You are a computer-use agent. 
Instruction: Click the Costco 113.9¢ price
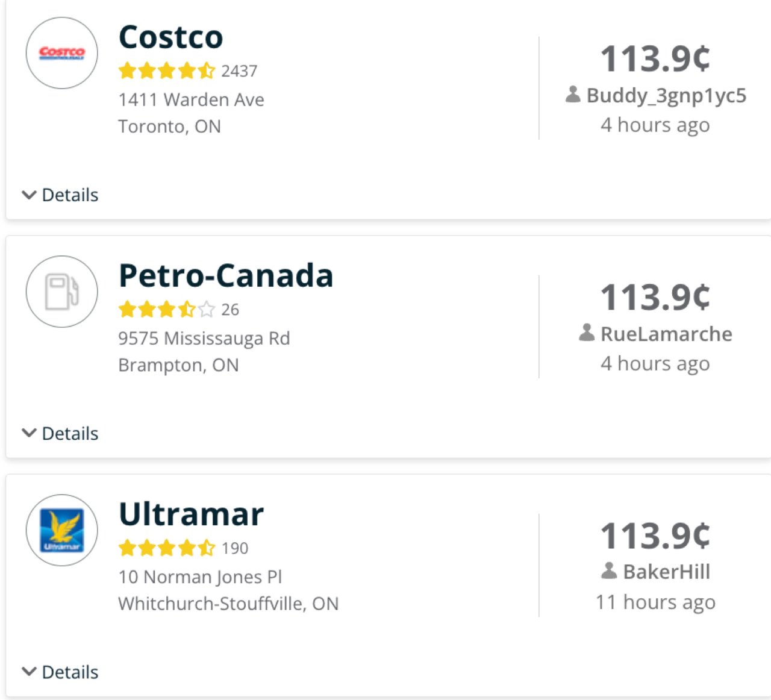coord(655,59)
